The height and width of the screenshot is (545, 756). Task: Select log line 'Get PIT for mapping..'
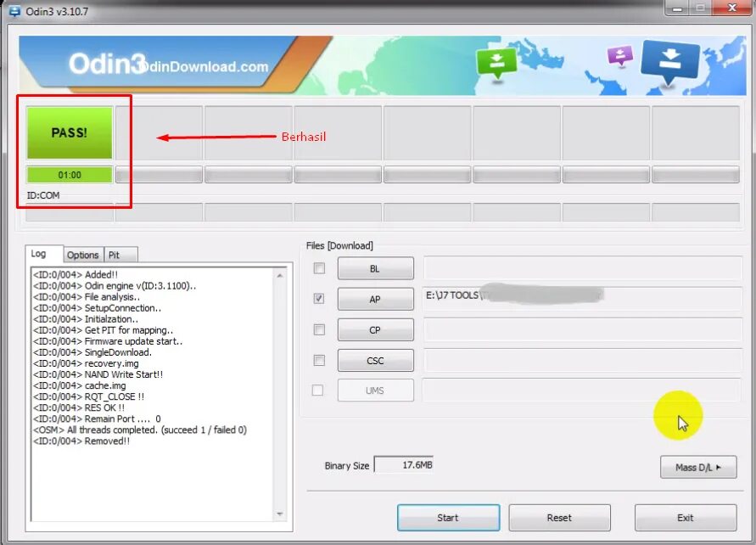click(104, 330)
